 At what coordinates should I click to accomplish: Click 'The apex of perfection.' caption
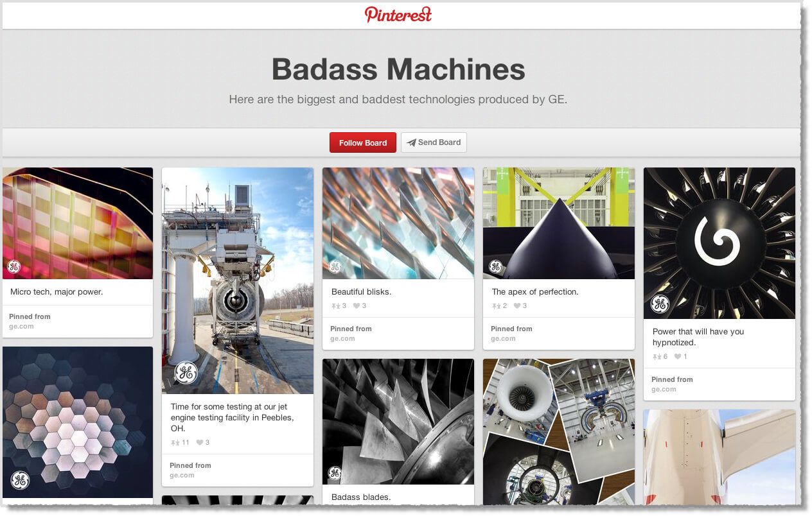point(535,292)
